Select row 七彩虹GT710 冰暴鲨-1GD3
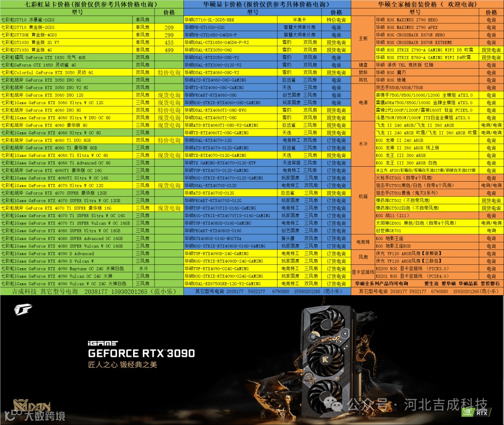 91,20
